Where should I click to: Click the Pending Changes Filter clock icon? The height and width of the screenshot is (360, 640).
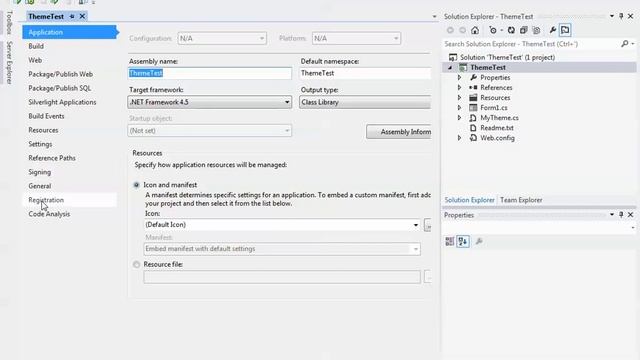coord(493,30)
